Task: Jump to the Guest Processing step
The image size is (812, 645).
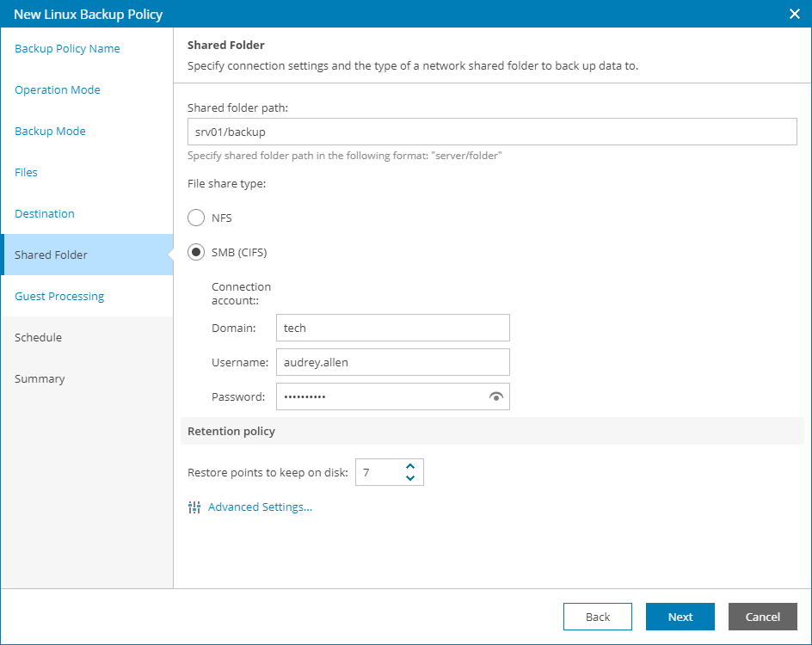Action: (59, 296)
